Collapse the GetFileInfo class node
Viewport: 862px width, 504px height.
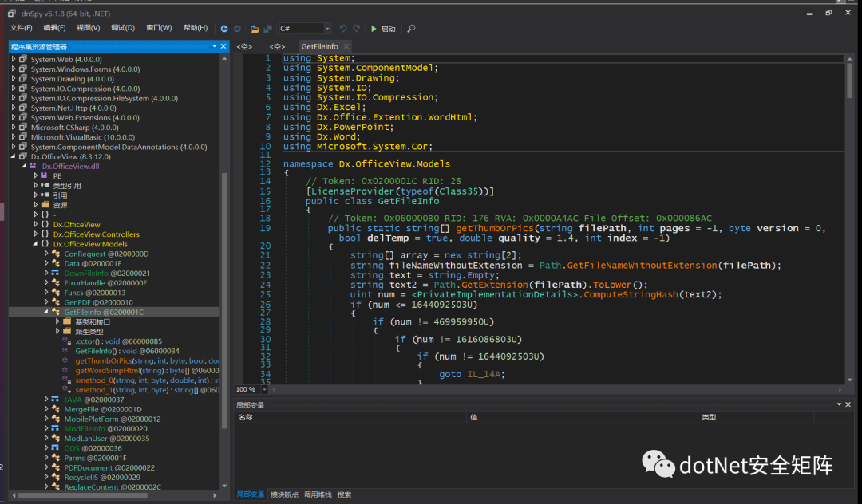[x=46, y=312]
